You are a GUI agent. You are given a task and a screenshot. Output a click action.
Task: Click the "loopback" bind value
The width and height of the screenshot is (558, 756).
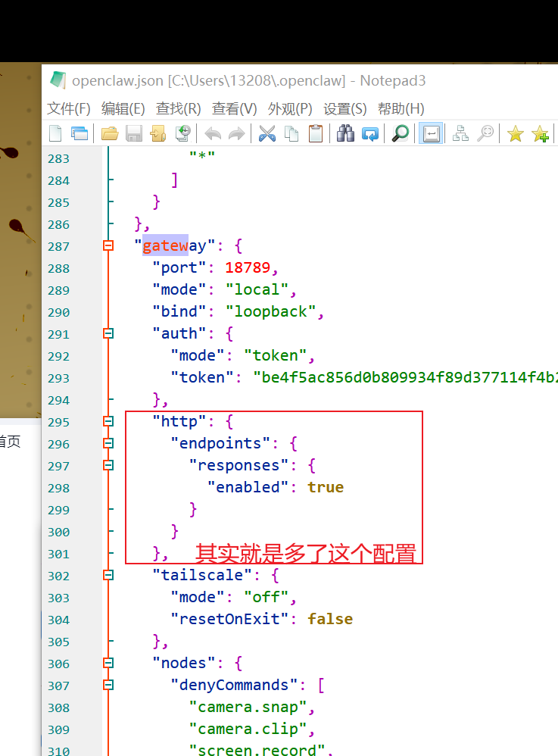point(270,312)
